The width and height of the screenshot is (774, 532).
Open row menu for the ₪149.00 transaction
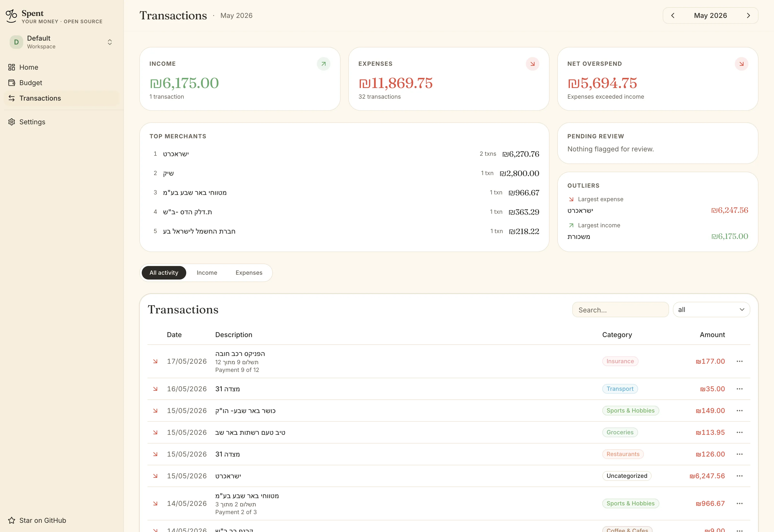pos(739,411)
